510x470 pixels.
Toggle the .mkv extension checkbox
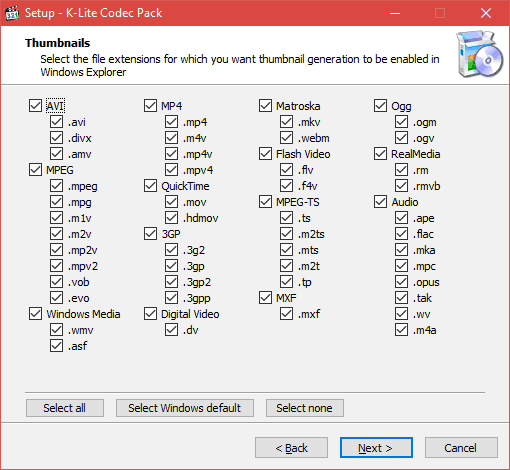286,122
